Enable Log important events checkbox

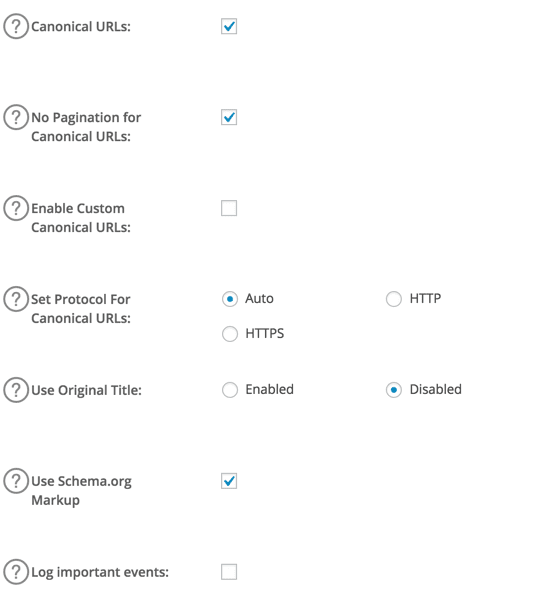click(229, 572)
